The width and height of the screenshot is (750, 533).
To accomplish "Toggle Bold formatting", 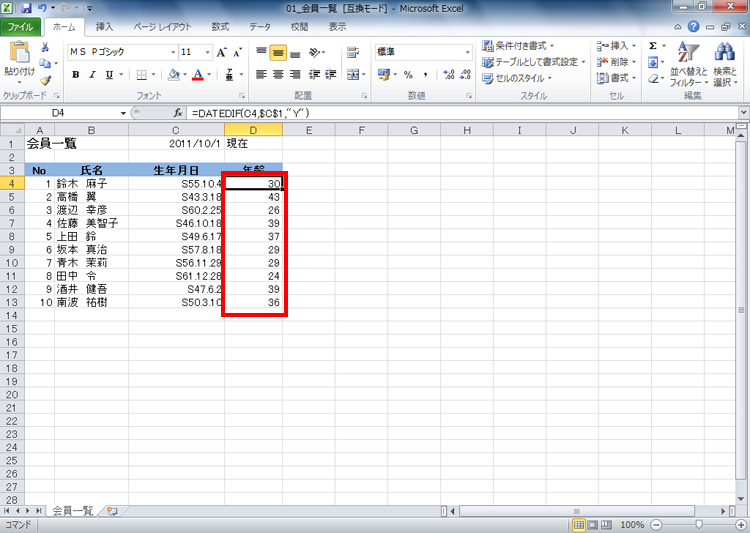I will pos(76,75).
